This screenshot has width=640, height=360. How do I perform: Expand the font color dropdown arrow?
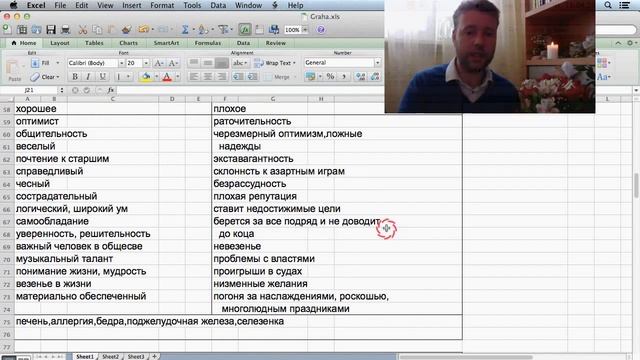pos(177,76)
